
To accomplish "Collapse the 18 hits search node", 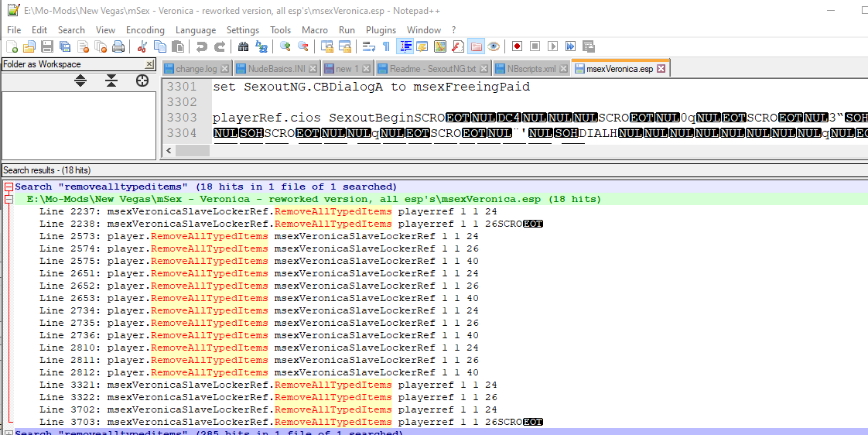I will 9,187.
